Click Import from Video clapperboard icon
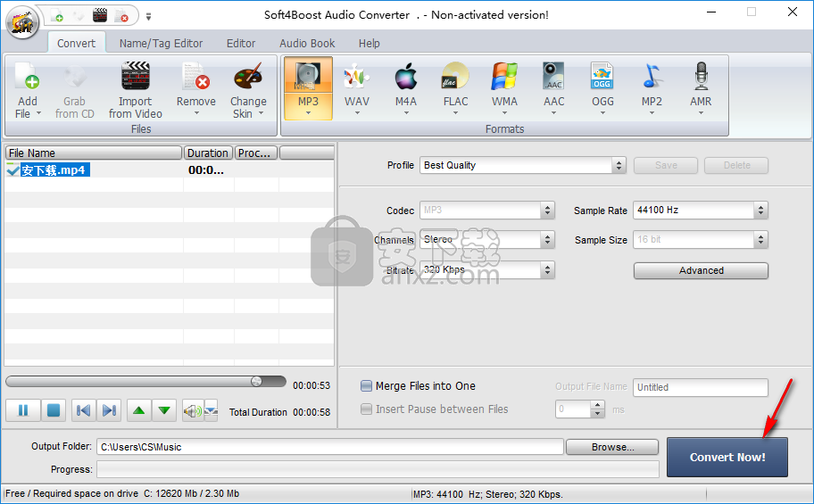Viewport: 814px width, 504px height. [x=136, y=77]
